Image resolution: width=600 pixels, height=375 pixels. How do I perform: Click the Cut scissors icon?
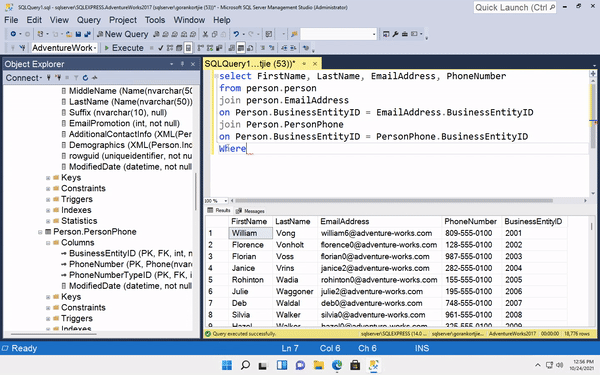pos(205,34)
